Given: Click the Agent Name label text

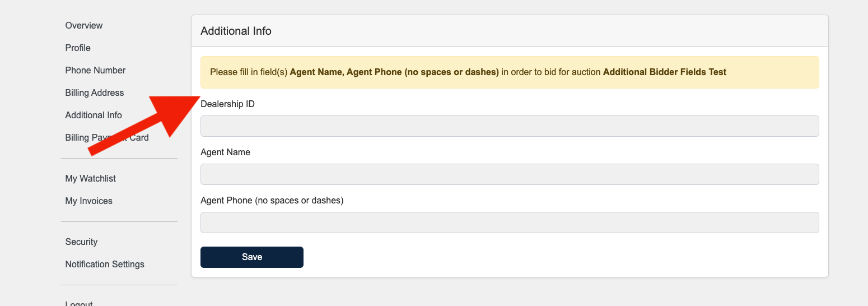Looking at the screenshot, I should [x=225, y=152].
